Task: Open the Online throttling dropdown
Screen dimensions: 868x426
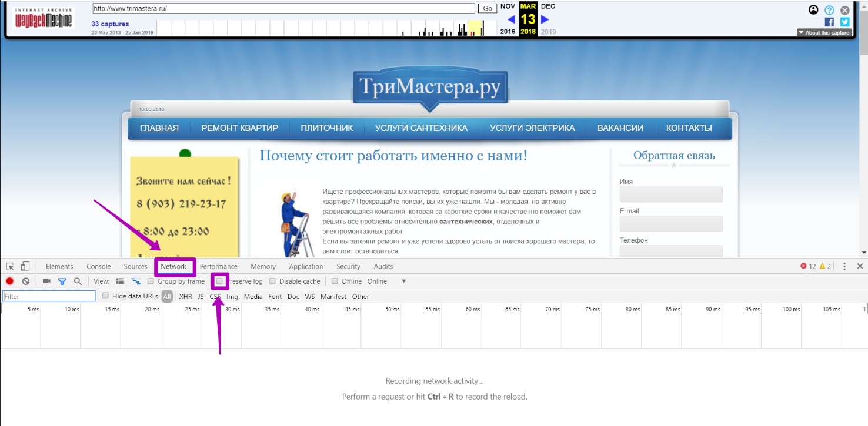Action: click(x=387, y=281)
